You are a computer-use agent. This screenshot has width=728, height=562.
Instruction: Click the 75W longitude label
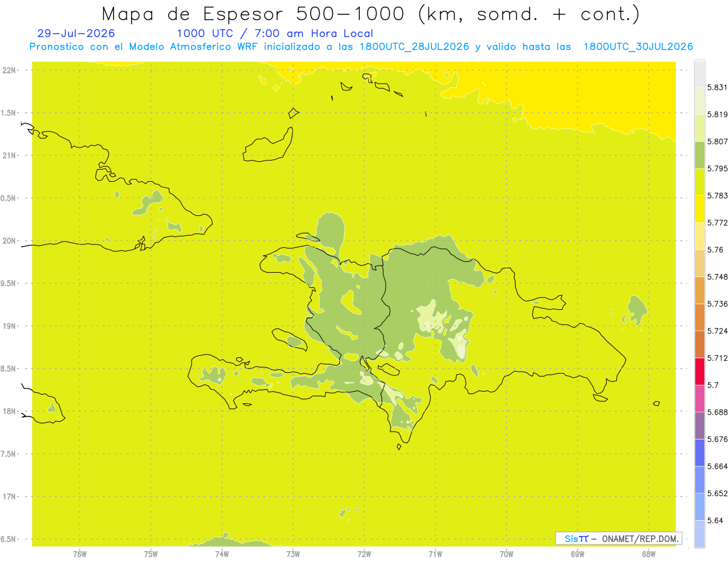point(151,554)
